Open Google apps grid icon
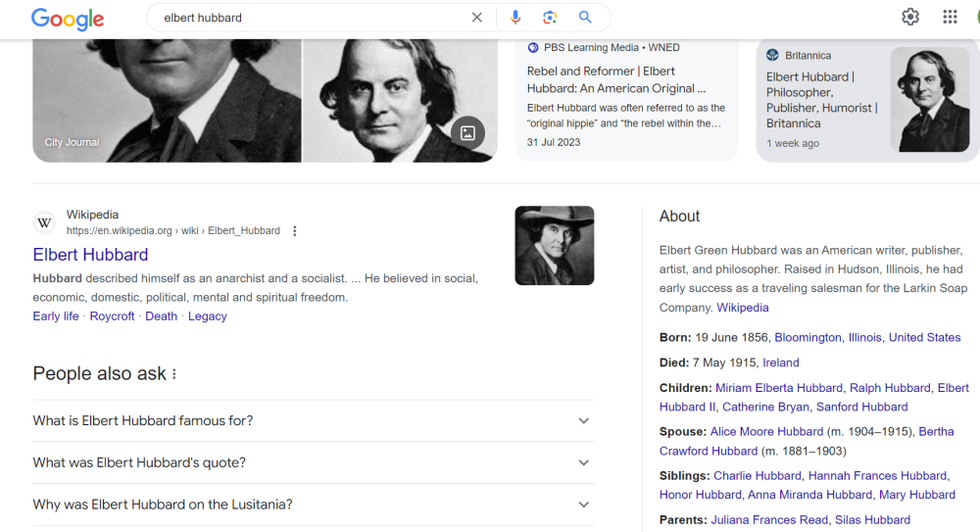Viewport: 980px width, 532px height. tap(950, 17)
